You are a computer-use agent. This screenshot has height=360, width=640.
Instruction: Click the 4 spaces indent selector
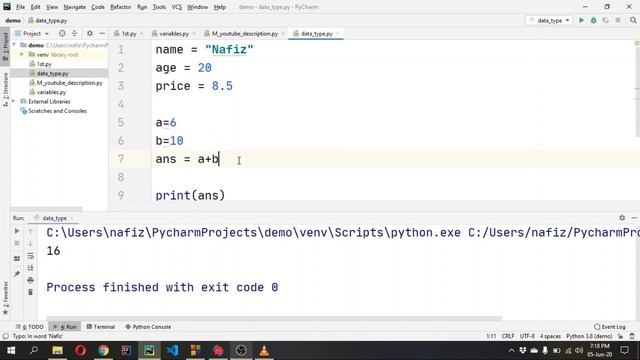click(550, 336)
